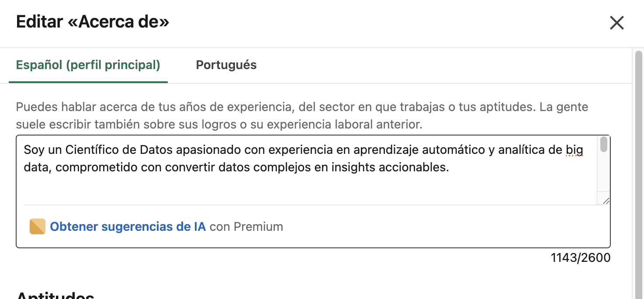The width and height of the screenshot is (644, 299).
Task: Click the word "Científico" in the summary
Action: point(95,150)
